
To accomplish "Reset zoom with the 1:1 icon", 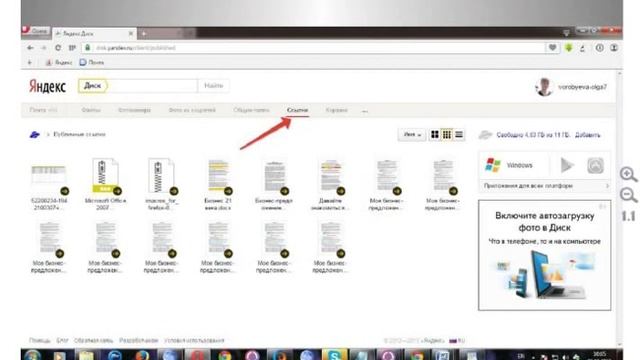I will (x=628, y=216).
